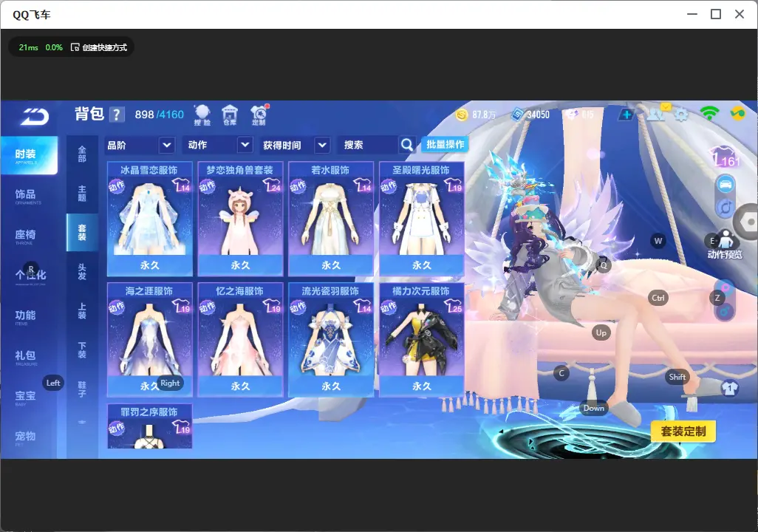
Task: Switch to the 时装 tab
Action: tap(29, 155)
